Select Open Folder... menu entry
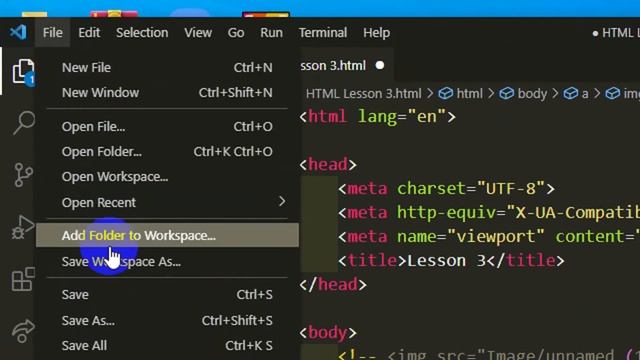 [x=167, y=152]
